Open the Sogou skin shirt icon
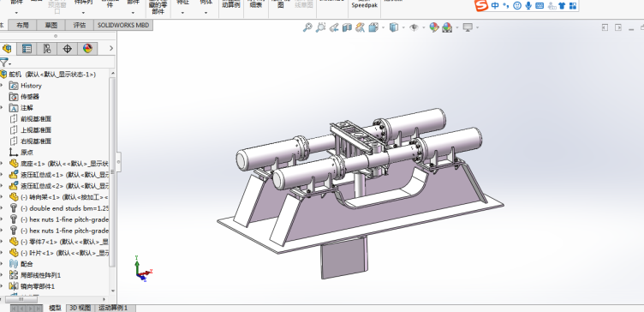 tap(562, 6)
